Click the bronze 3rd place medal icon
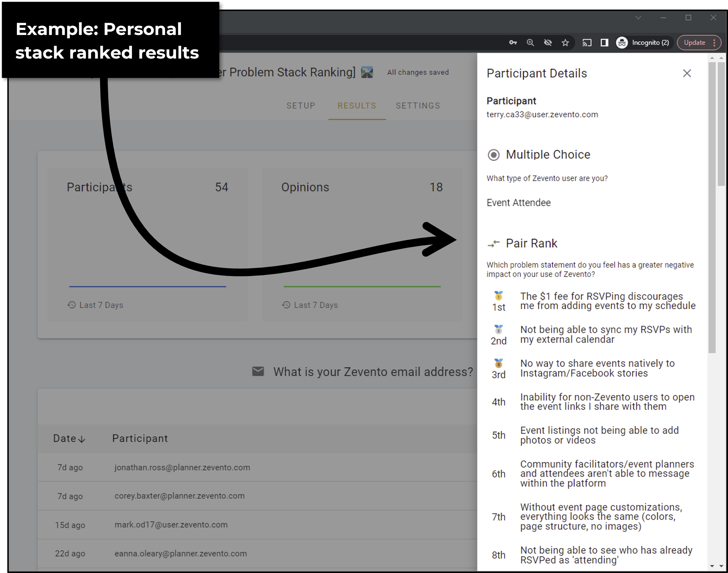The image size is (728, 573). [498, 363]
